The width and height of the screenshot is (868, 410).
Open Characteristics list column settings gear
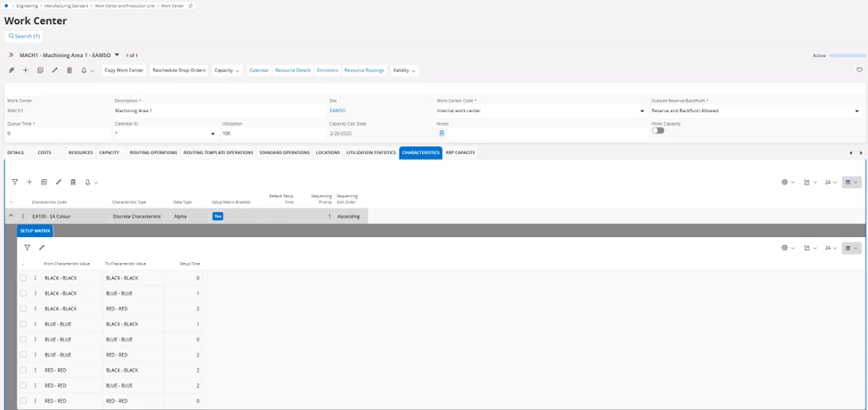(x=788, y=182)
